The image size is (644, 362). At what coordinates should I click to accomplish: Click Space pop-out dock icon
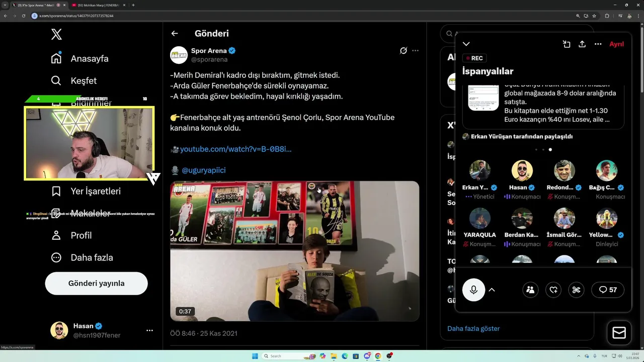pyautogui.click(x=567, y=44)
